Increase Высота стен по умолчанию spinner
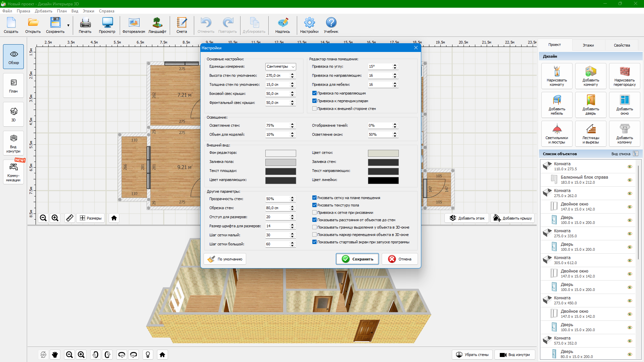 [x=292, y=74]
